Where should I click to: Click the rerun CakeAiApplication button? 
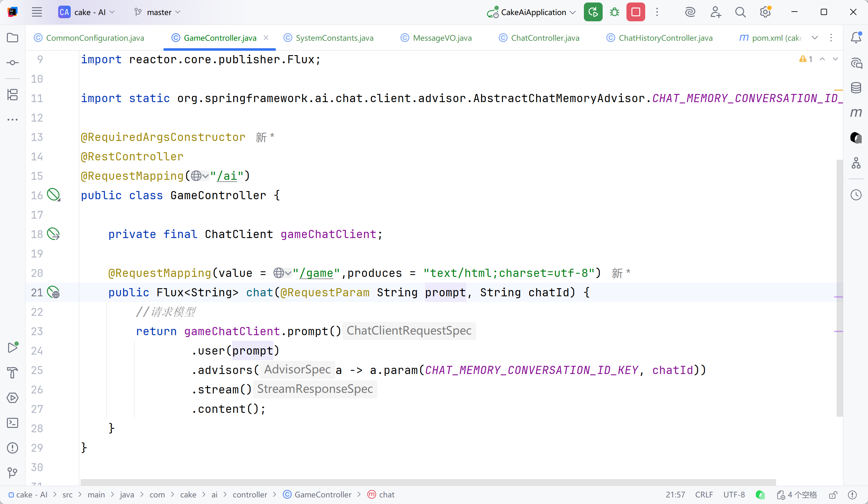pyautogui.click(x=593, y=13)
